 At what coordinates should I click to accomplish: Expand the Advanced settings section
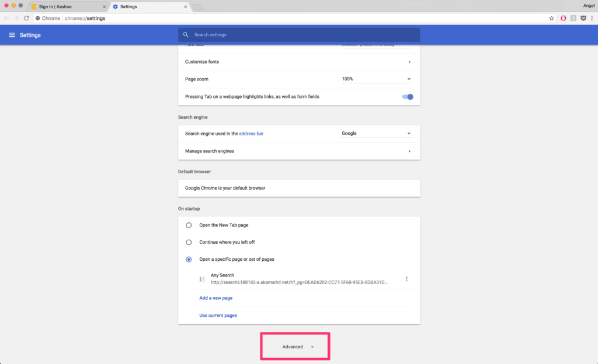pos(298,347)
